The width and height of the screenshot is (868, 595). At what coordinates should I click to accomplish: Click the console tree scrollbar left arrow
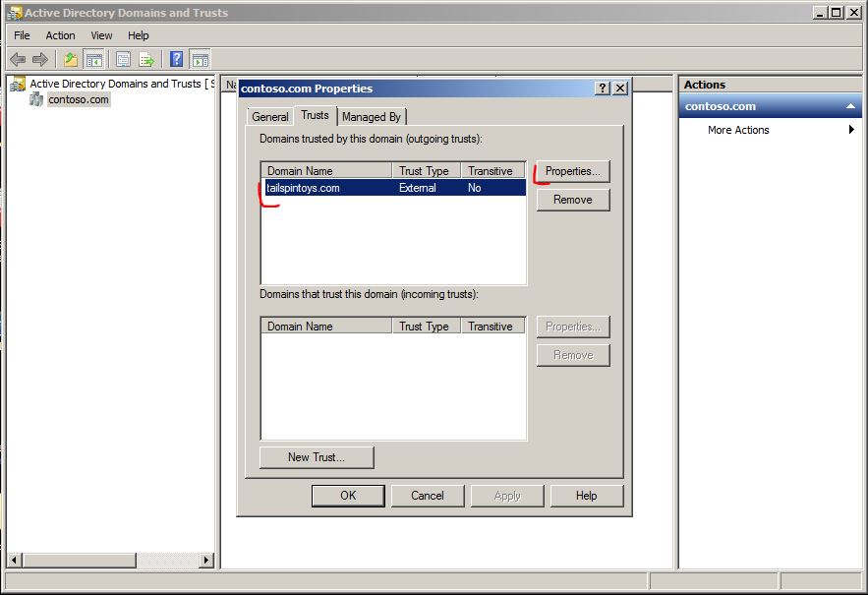(15, 561)
